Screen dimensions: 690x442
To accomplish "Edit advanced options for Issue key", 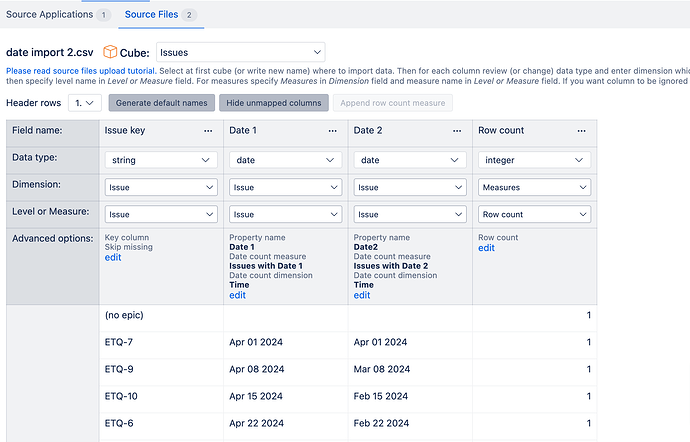I will point(113,258).
